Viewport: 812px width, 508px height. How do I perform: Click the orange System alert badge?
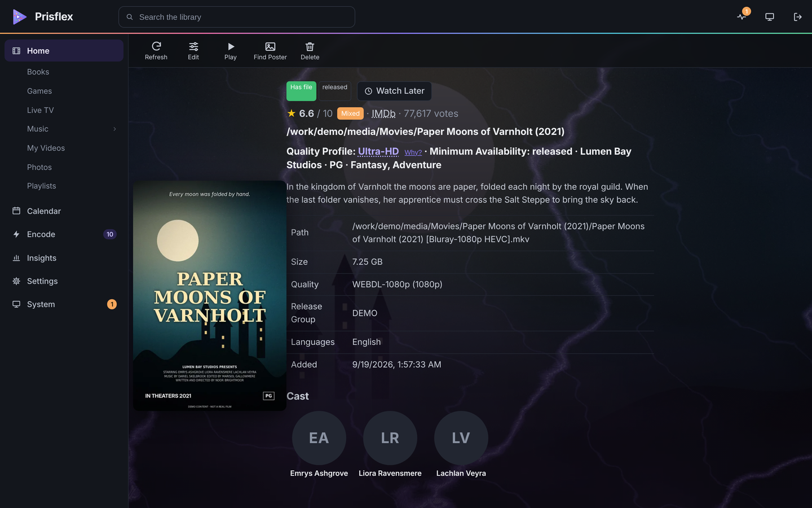(112, 304)
